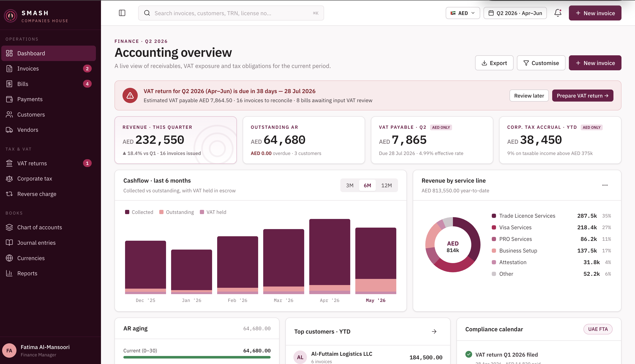Click the Smash Companies House logo

(x=11, y=16)
